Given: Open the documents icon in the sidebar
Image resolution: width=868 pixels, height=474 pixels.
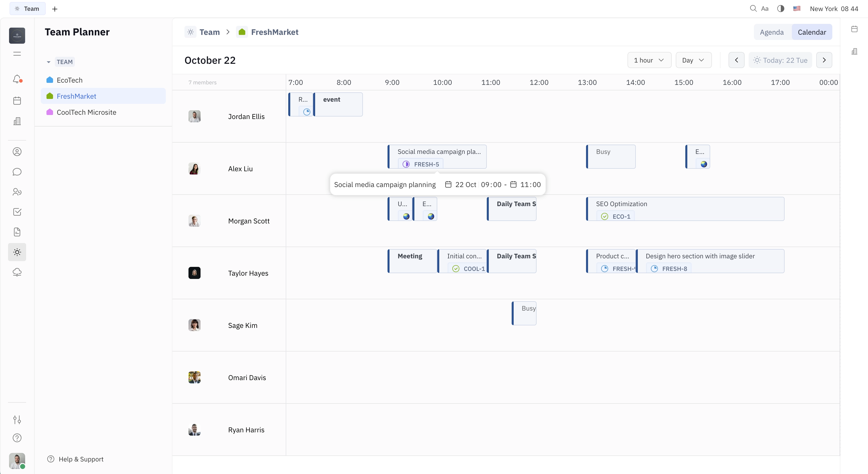Looking at the screenshot, I should coord(17,232).
